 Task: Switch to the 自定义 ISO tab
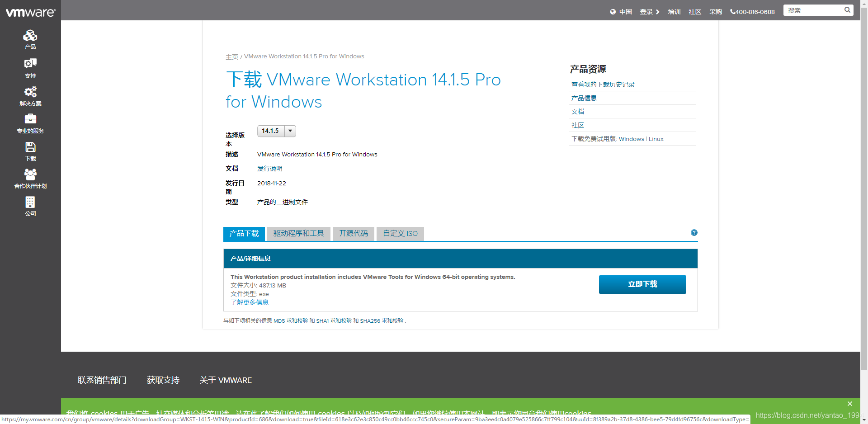400,234
